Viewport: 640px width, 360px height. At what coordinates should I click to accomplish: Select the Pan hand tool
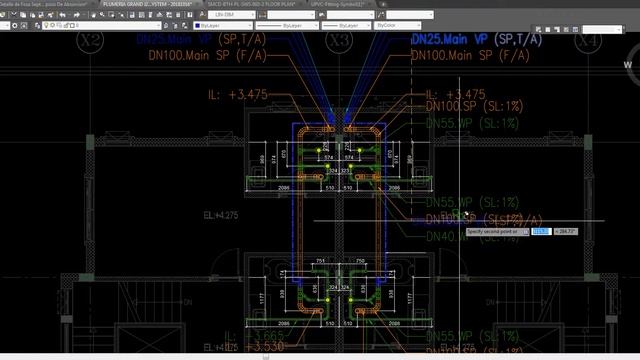(93, 15)
